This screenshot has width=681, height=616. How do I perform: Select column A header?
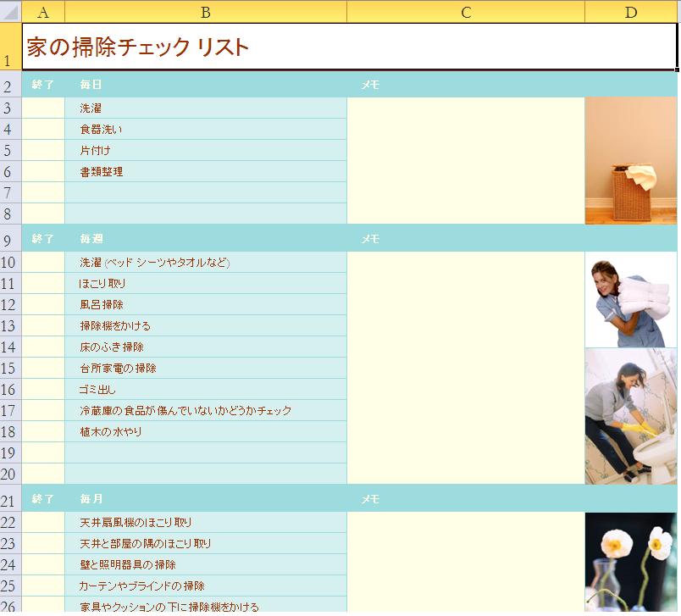click(43, 11)
